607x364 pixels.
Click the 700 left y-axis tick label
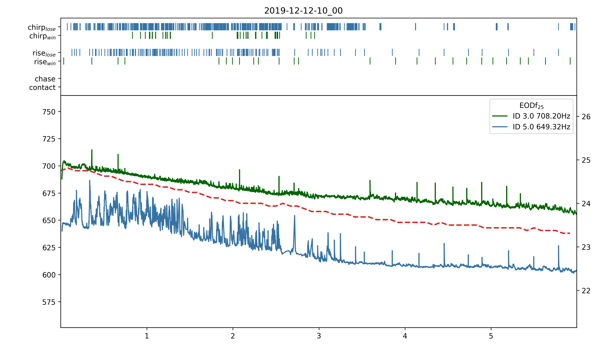[49, 166]
